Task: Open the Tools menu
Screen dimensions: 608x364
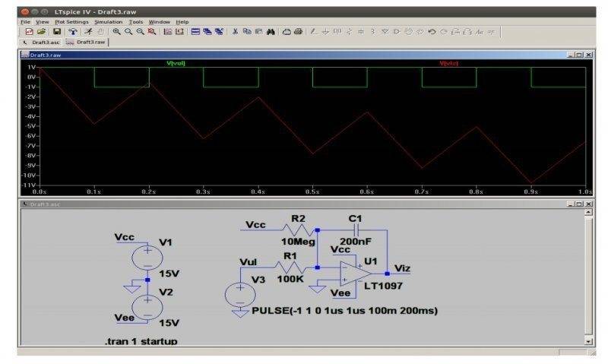Action: pyautogui.click(x=136, y=22)
